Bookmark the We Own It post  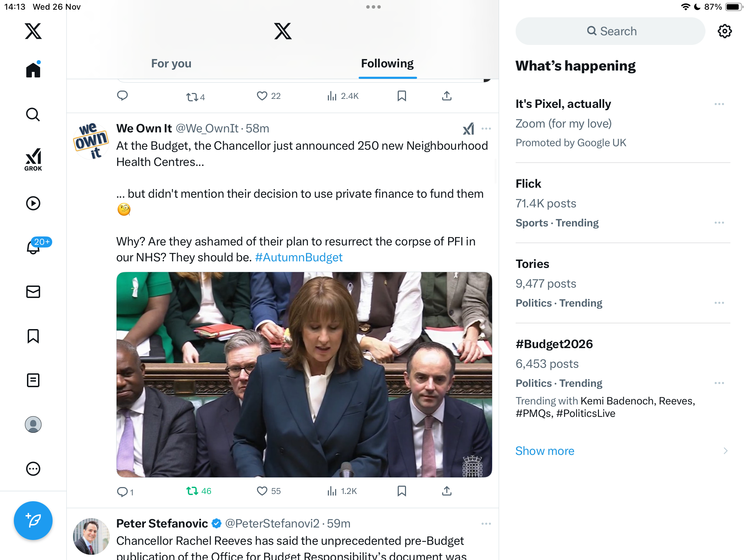click(x=402, y=491)
